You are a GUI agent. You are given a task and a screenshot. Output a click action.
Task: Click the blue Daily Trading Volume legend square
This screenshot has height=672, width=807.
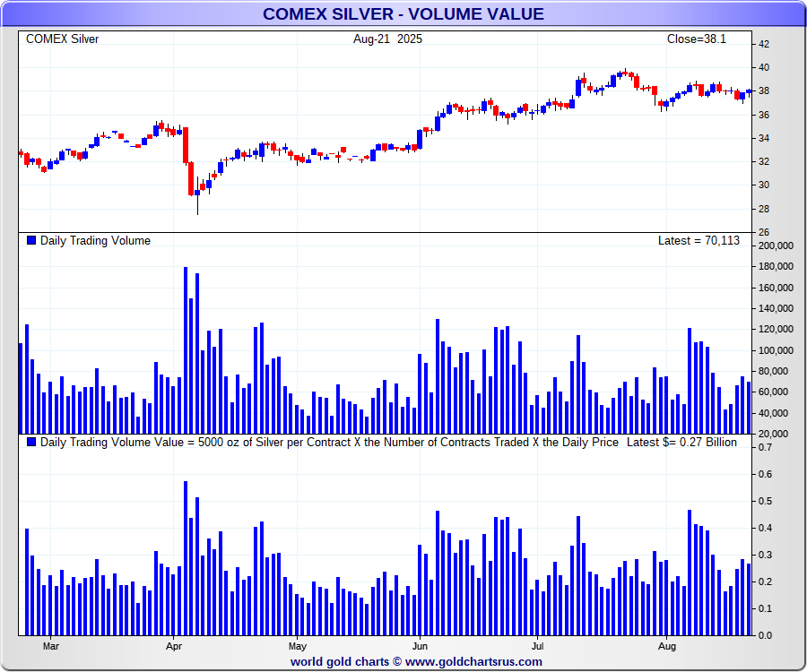click(32, 240)
